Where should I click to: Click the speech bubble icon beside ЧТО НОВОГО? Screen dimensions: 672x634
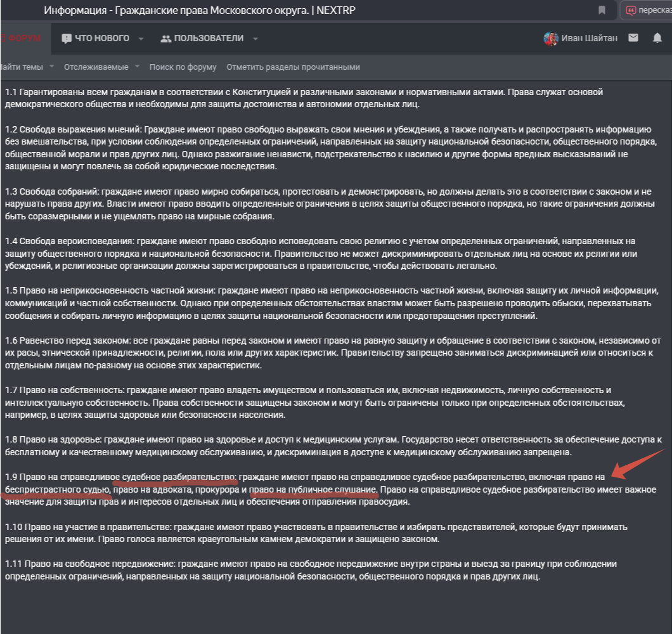pos(67,39)
